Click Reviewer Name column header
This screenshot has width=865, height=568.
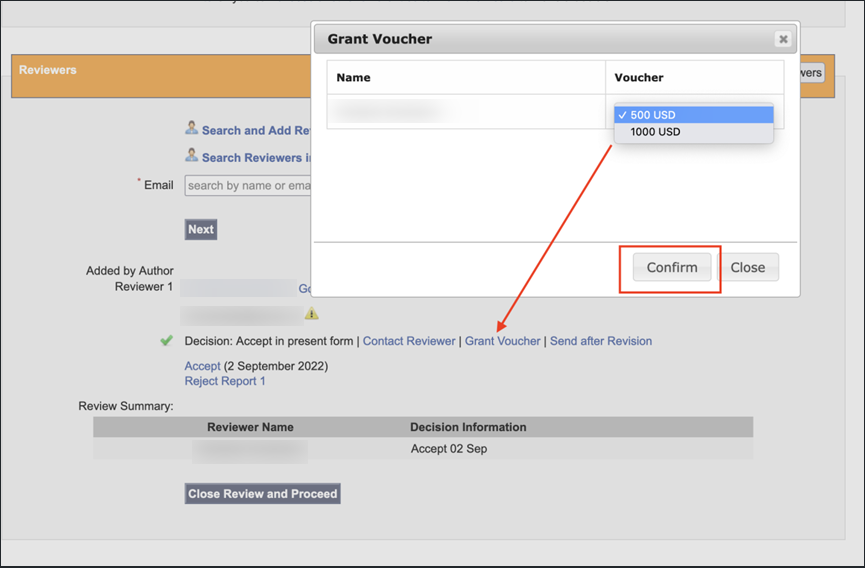tap(250, 427)
